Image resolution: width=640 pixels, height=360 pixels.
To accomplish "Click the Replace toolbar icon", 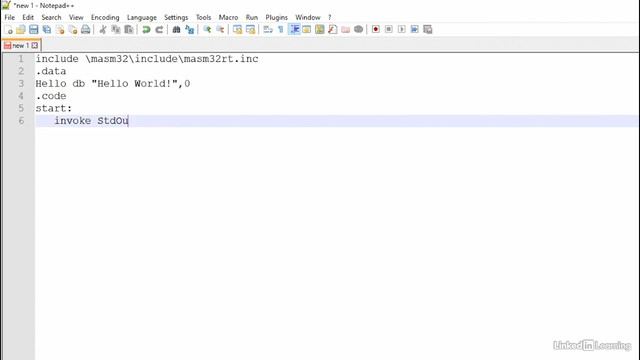I will 189,29.
